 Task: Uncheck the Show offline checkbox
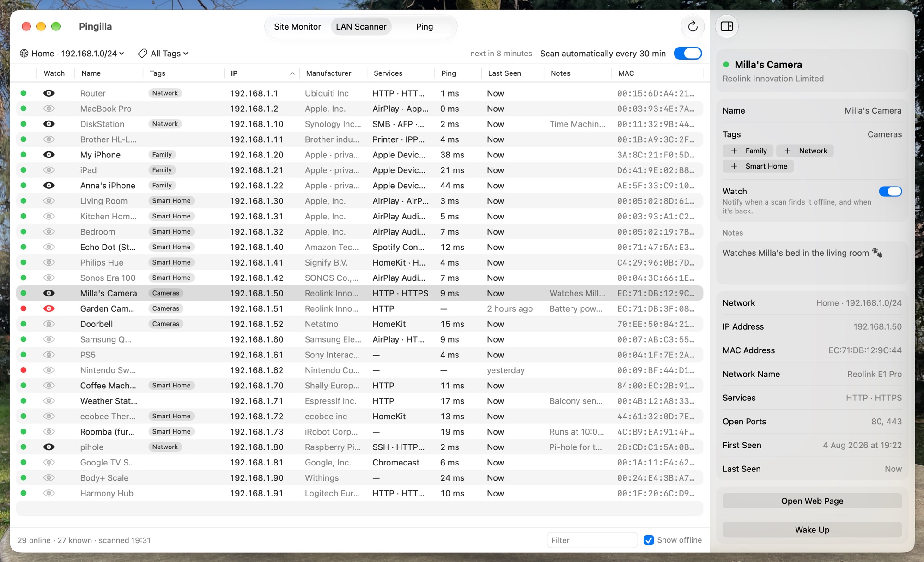[x=649, y=540]
